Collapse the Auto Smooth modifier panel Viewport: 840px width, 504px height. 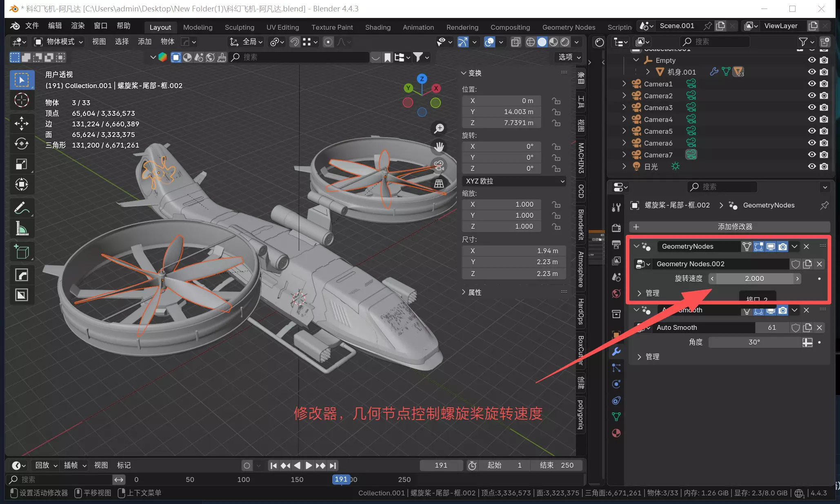coord(636,310)
